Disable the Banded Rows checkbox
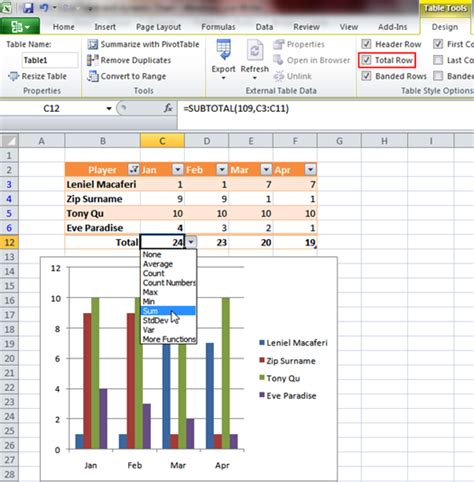The height and width of the screenshot is (482, 474). point(366,76)
